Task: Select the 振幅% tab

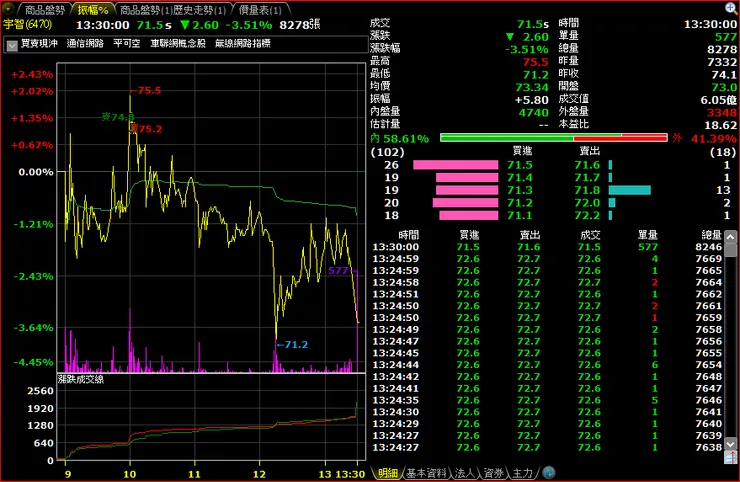Action: [93, 10]
